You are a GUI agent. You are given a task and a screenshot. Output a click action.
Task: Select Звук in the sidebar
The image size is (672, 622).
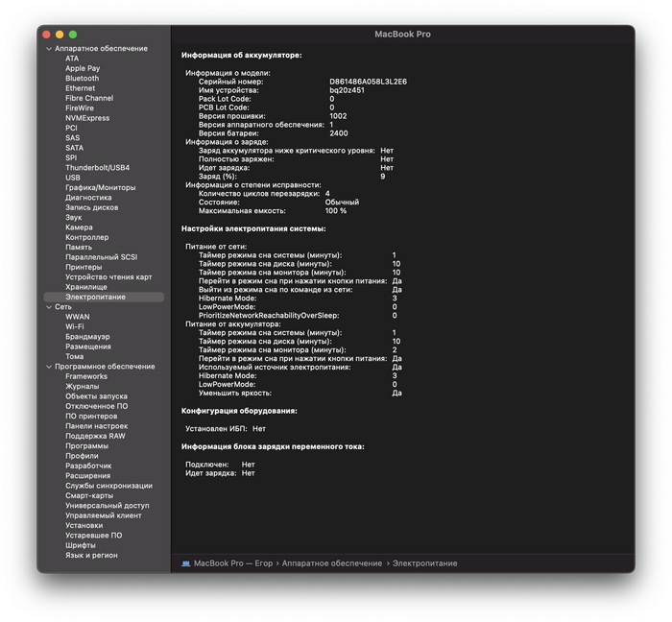[x=73, y=218]
